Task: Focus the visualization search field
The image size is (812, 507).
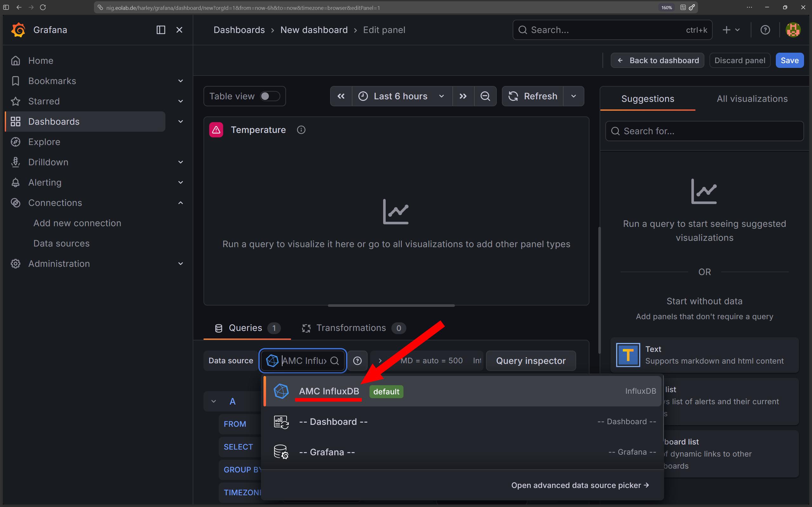Action: coord(704,131)
